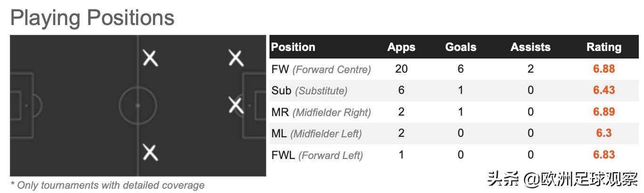Select the Sub (Substitute) row label
Viewport: 644px width, 193px height.
tap(310, 91)
